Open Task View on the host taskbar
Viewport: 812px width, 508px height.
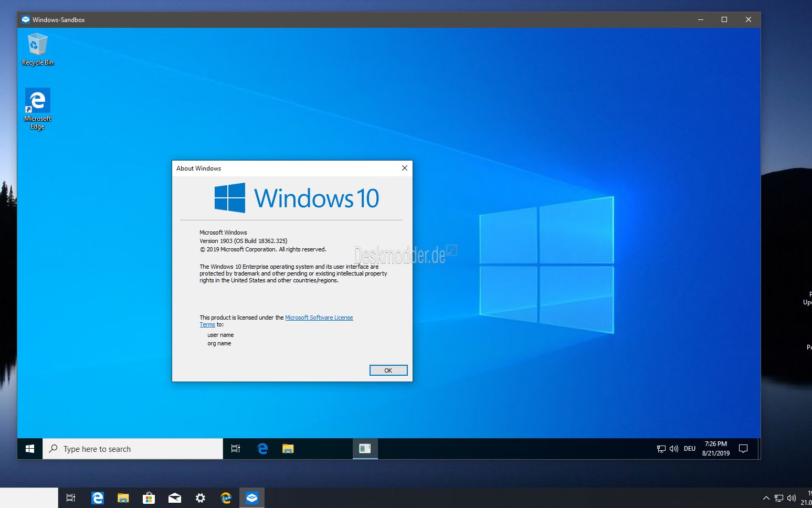(71, 498)
